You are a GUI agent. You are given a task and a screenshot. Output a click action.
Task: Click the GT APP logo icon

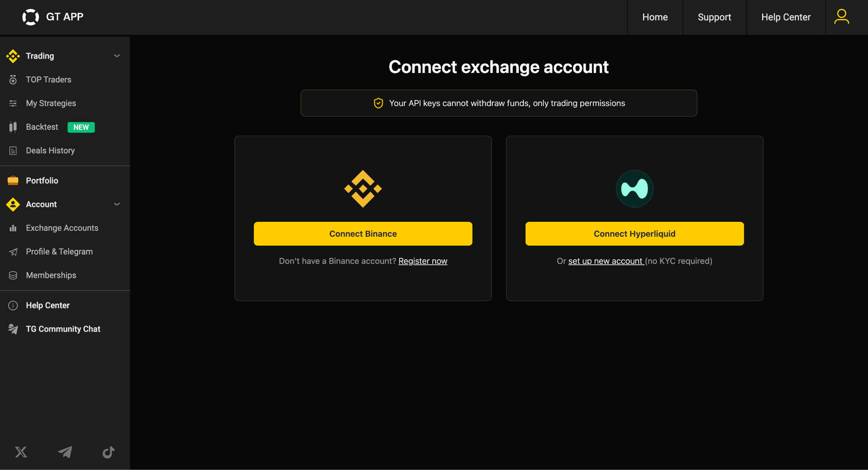(x=31, y=17)
